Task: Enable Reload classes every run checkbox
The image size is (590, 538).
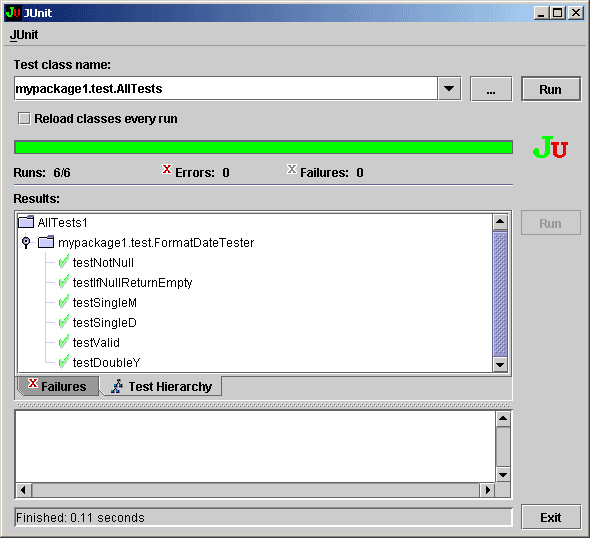Action: 24,119
